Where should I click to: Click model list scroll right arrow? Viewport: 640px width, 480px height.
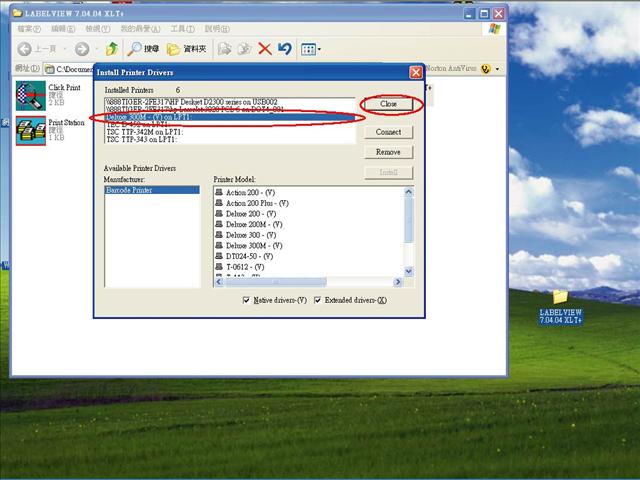[398, 282]
